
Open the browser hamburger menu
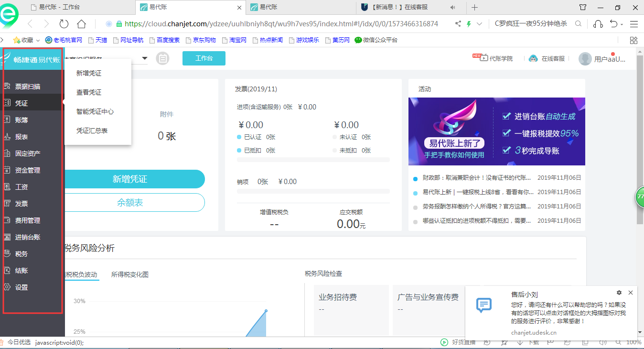[x=634, y=23]
